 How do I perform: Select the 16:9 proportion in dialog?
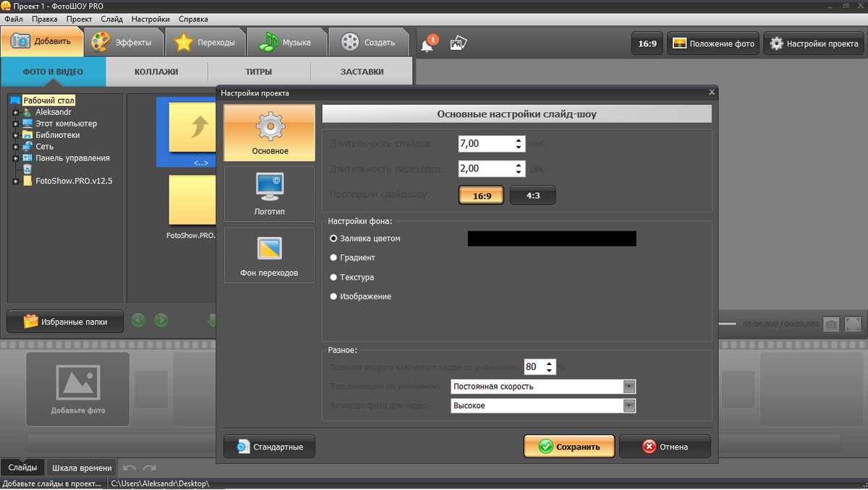(481, 195)
